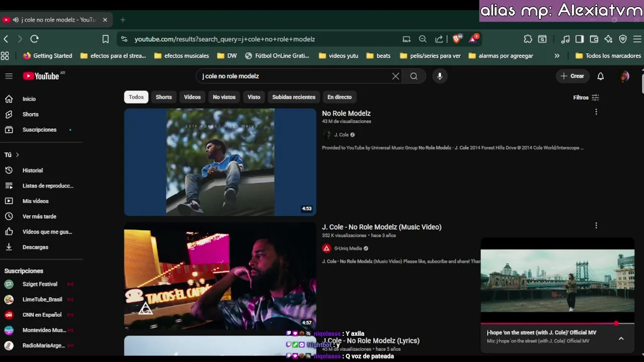The width and height of the screenshot is (644, 362).
Task: Click the share page icon in the address bar
Action: [x=439, y=39]
